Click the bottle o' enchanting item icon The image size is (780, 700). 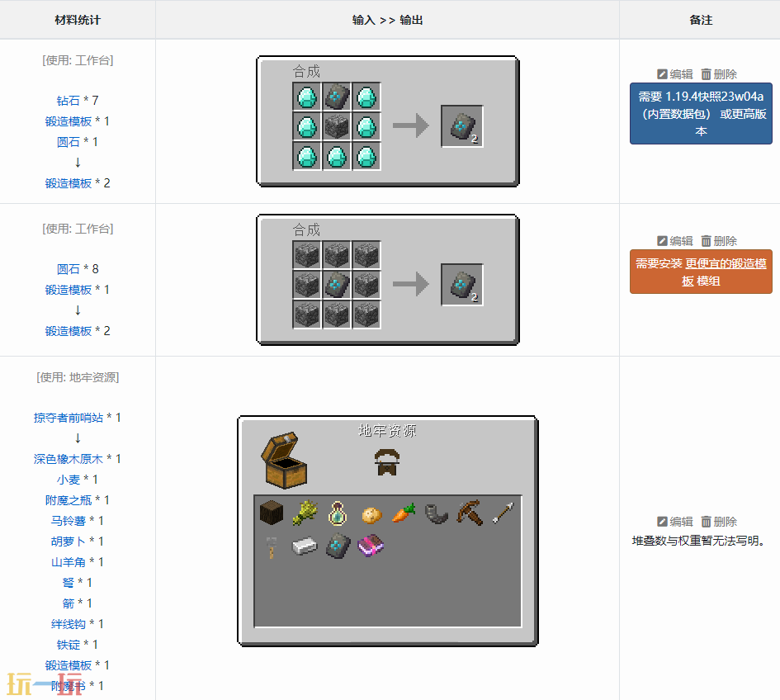pyautogui.click(x=338, y=513)
